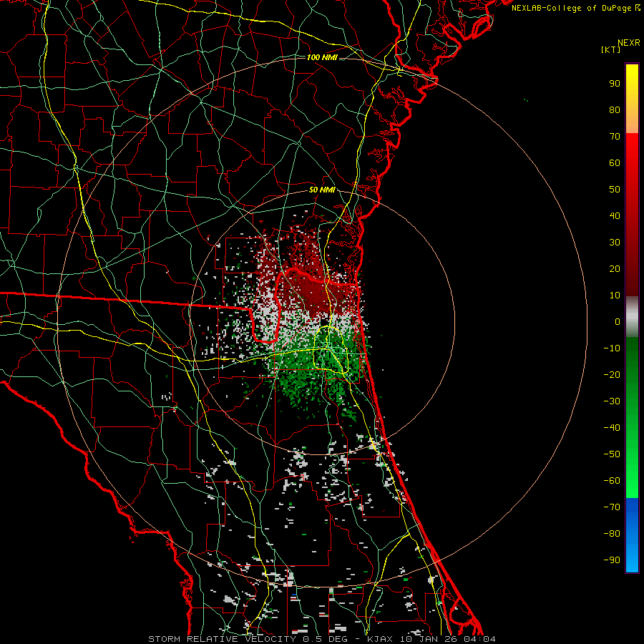Pick the gray zero band of the velocity scale
The height and width of the screenshot is (644, 644).
pos(632,317)
